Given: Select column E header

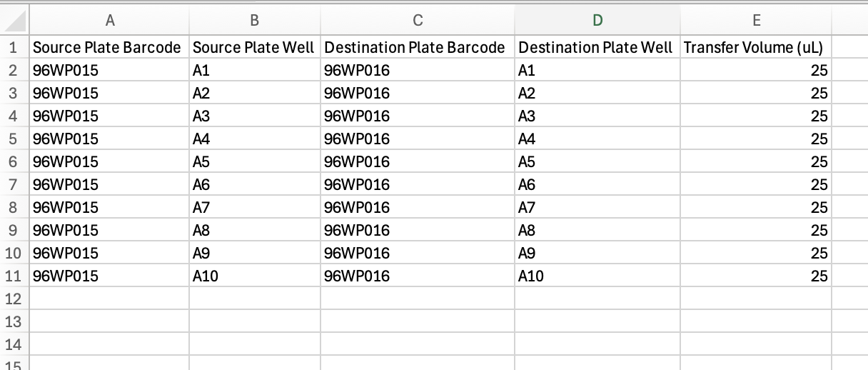Looking at the screenshot, I should click(756, 21).
